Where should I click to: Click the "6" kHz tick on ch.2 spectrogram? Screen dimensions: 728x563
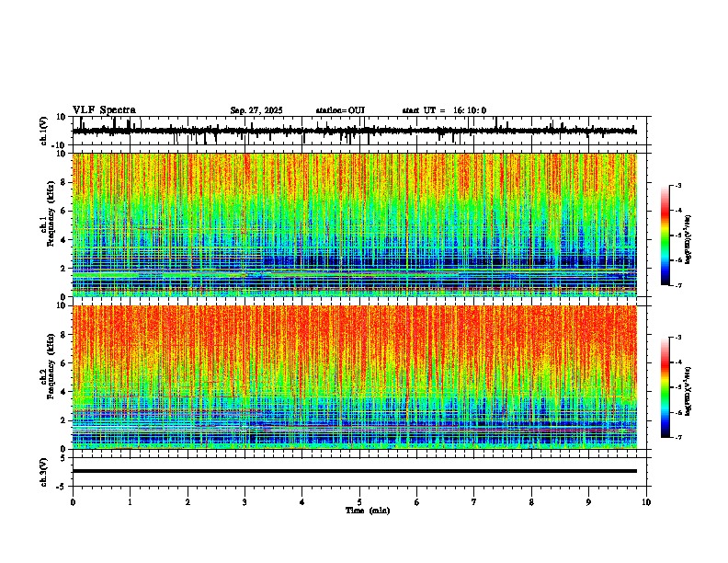(63, 362)
